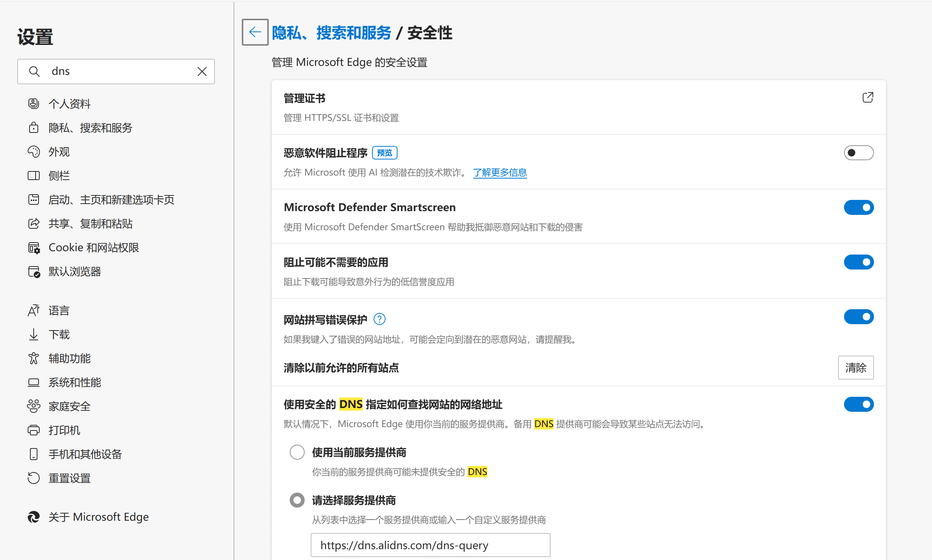
Task: Click the sidebar panel icon beside 侧栏
Action: 34,176
